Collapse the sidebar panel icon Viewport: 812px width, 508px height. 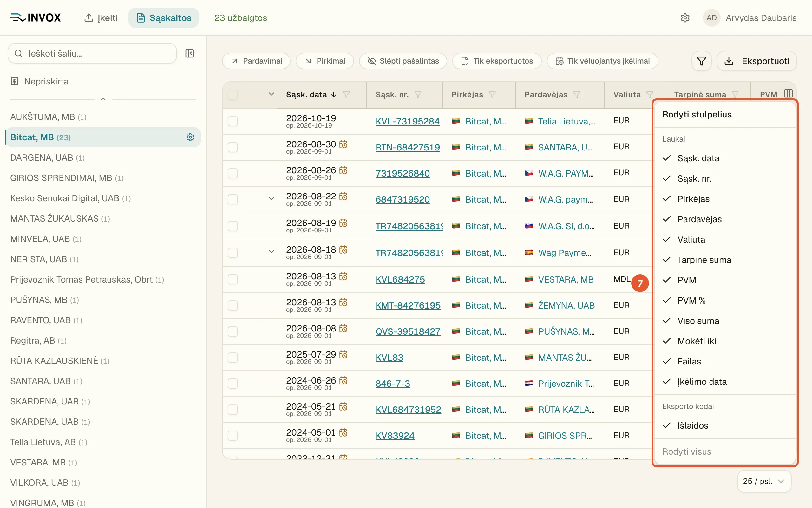(190, 53)
